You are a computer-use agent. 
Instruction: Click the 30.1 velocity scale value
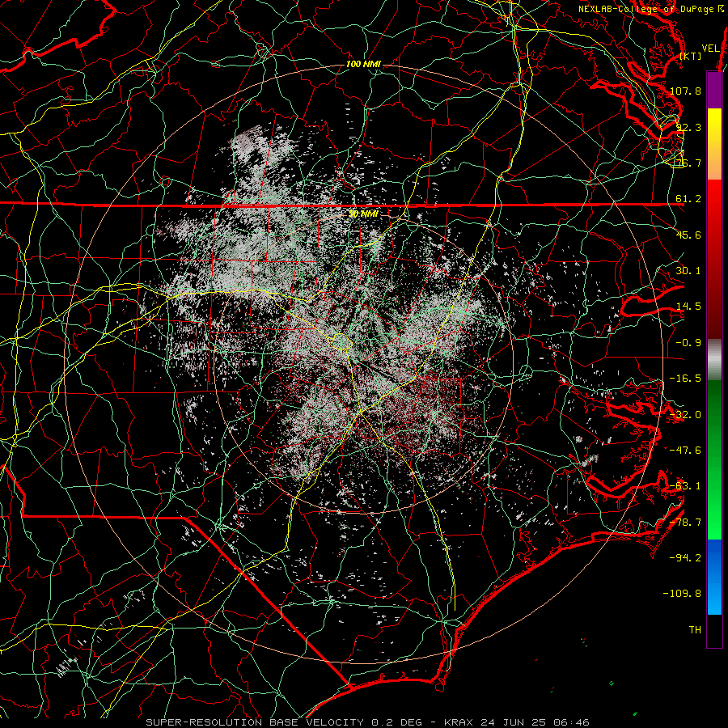click(688, 270)
